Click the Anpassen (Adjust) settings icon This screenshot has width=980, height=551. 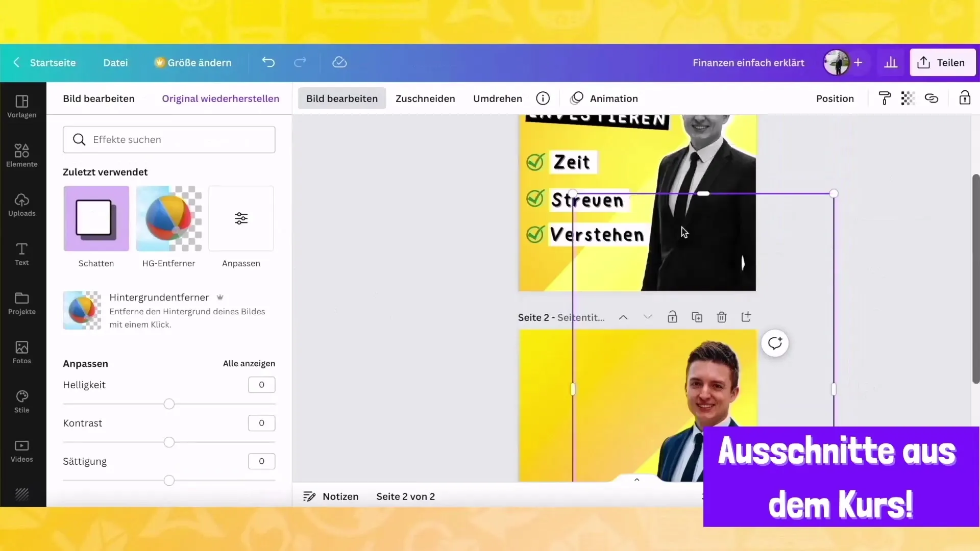pos(241,219)
